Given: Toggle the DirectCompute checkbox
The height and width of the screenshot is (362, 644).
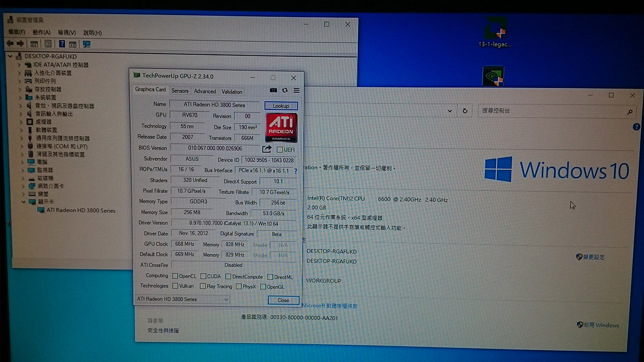Looking at the screenshot, I should [x=228, y=277].
